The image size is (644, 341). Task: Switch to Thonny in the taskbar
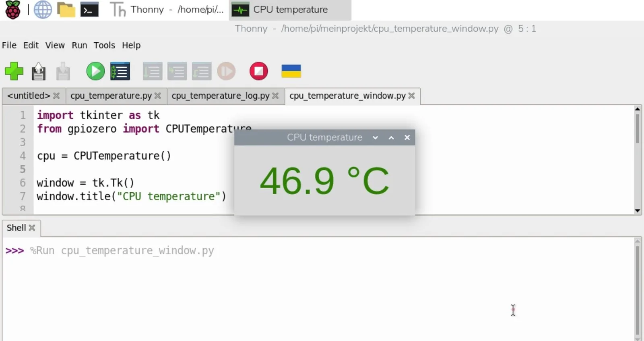click(167, 10)
